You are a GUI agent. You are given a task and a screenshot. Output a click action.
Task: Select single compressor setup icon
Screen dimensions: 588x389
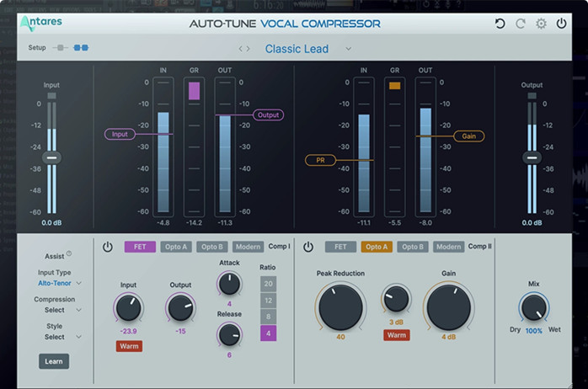pyautogui.click(x=61, y=48)
